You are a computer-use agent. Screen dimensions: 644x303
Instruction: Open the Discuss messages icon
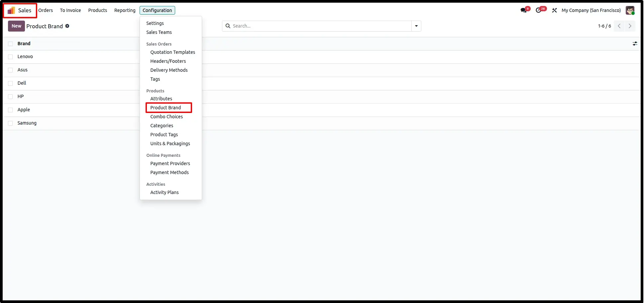click(524, 10)
